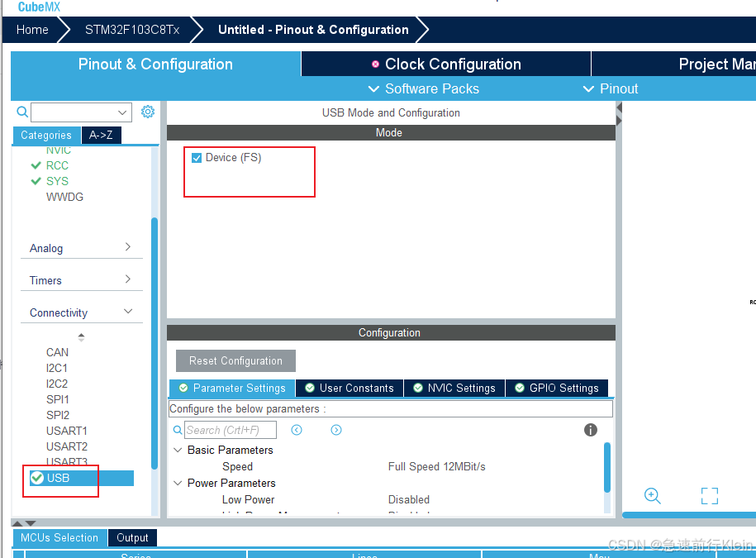The width and height of the screenshot is (756, 558).
Task: Click the green check icon beside USB
Action: (x=36, y=478)
